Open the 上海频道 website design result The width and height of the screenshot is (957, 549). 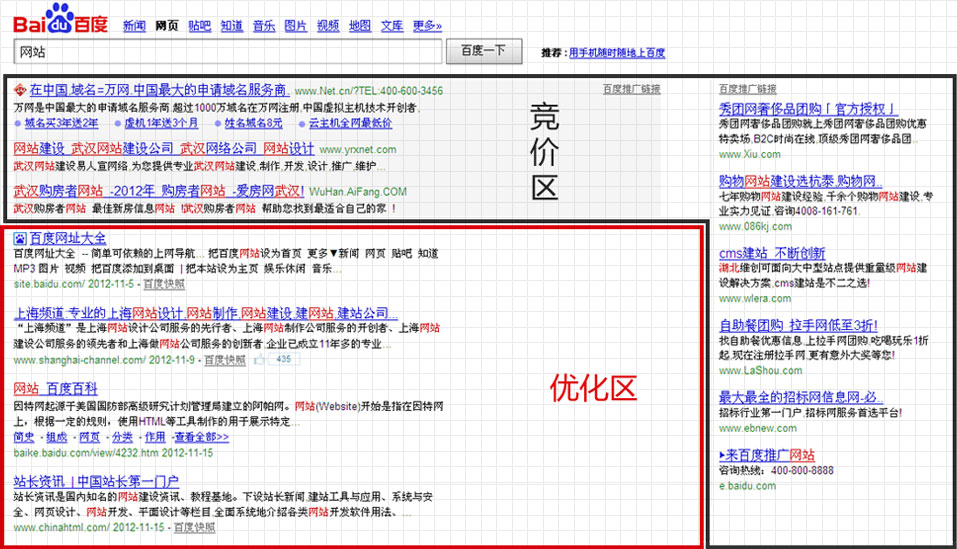206,314
